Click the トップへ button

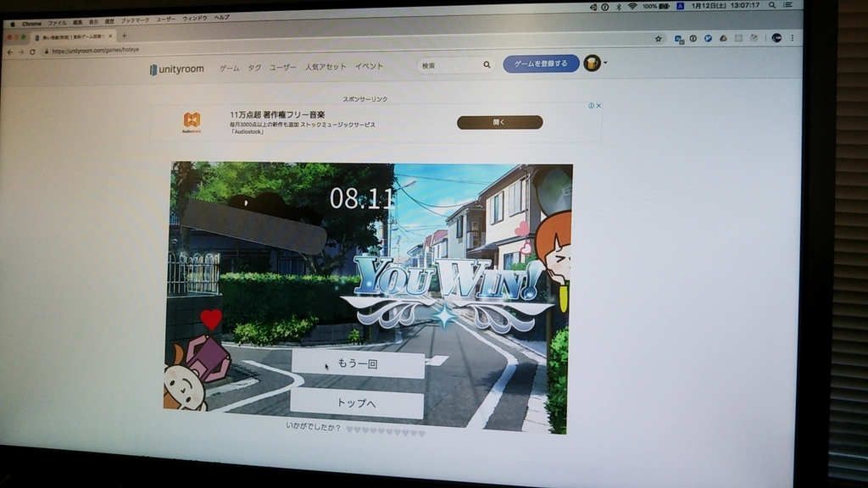point(357,403)
